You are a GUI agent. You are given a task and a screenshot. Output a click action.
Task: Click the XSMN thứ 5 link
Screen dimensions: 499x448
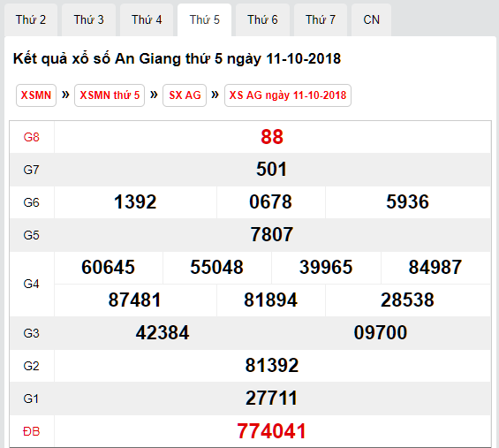[110, 95]
